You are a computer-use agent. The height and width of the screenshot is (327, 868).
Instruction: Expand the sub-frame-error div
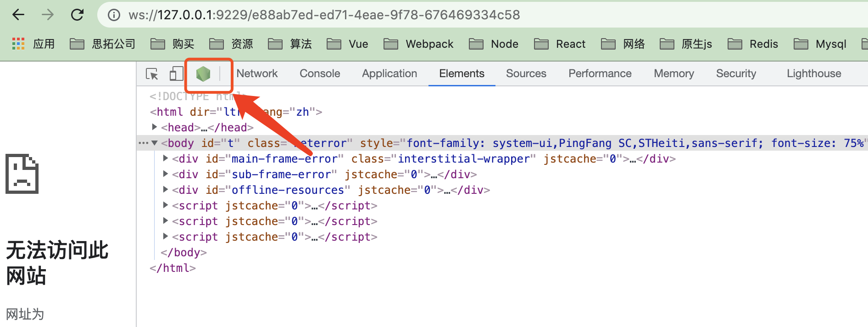pyautogui.click(x=166, y=174)
